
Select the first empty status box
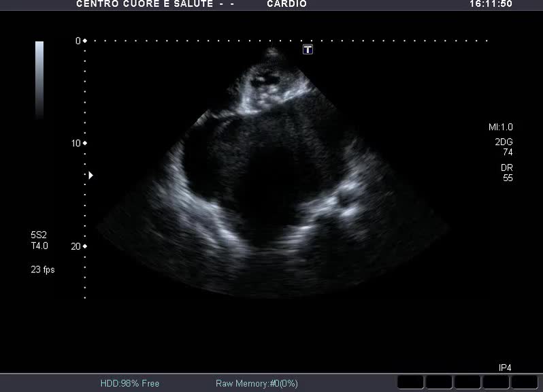pyautogui.click(x=410, y=382)
